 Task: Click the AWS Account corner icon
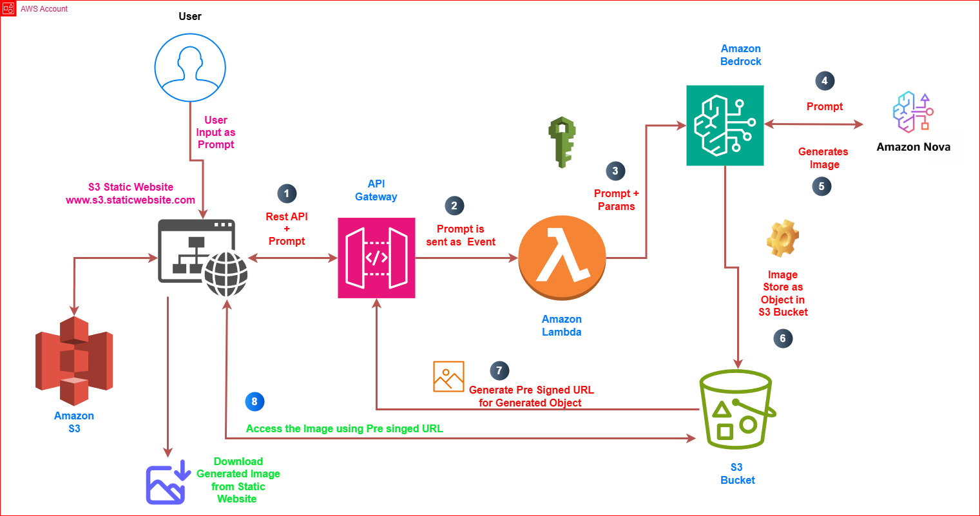[8, 8]
